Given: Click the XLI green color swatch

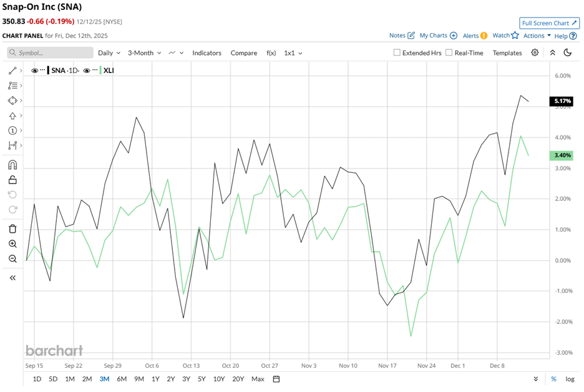Looking at the screenshot, I should coord(100,71).
